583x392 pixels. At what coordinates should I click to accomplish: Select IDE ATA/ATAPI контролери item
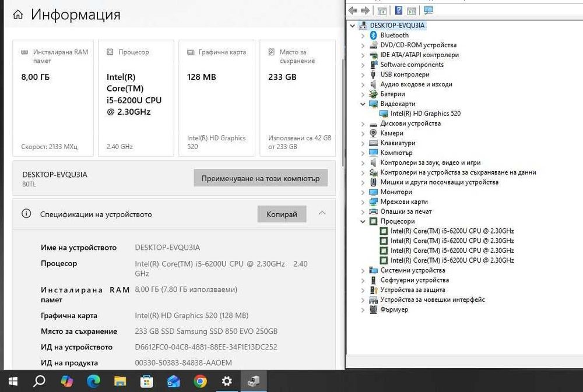tap(419, 55)
